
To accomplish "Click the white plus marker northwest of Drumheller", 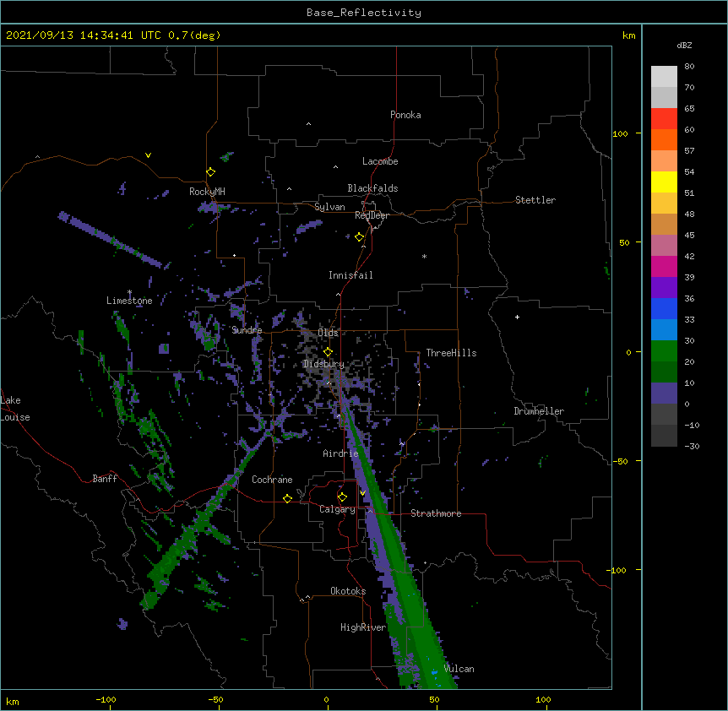I will click(517, 317).
